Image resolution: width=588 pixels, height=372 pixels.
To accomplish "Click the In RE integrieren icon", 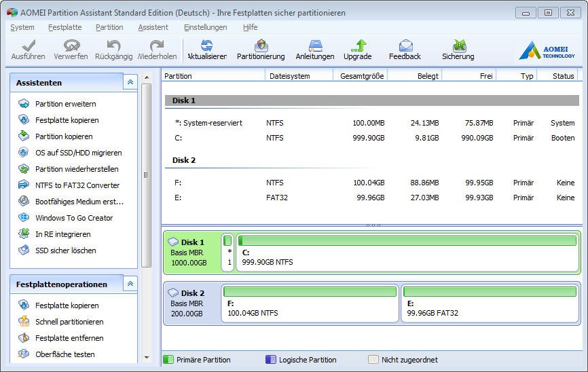I will pos(24,234).
